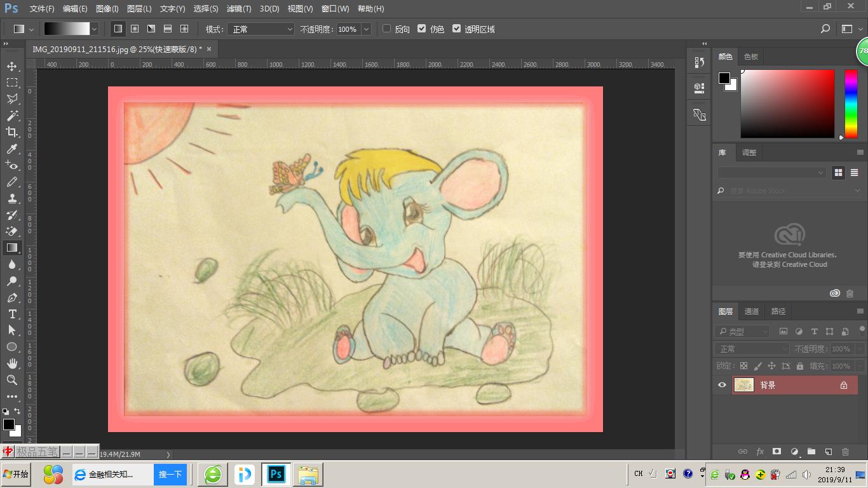Screen dimensions: 868x488
Task: Click the 搜一下 search button
Action: tap(170, 474)
